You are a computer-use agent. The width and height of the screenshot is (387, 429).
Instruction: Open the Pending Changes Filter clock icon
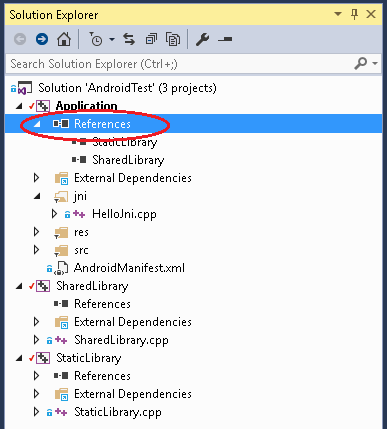(x=96, y=39)
